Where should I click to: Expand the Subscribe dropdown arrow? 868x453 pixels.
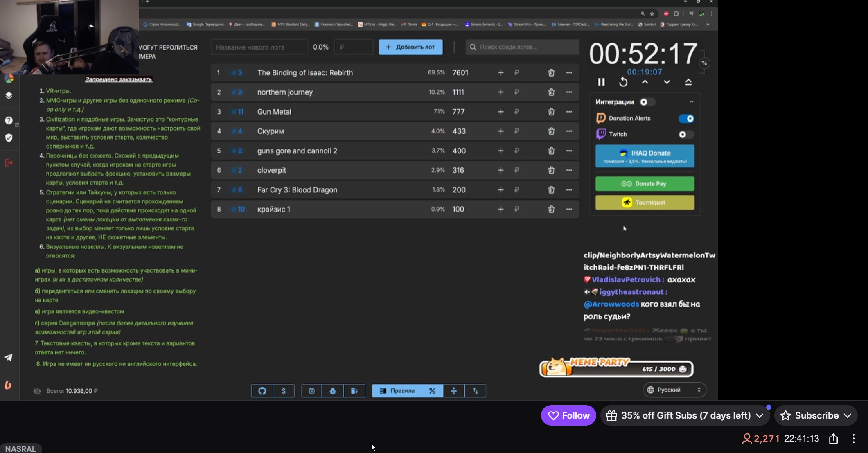848,415
